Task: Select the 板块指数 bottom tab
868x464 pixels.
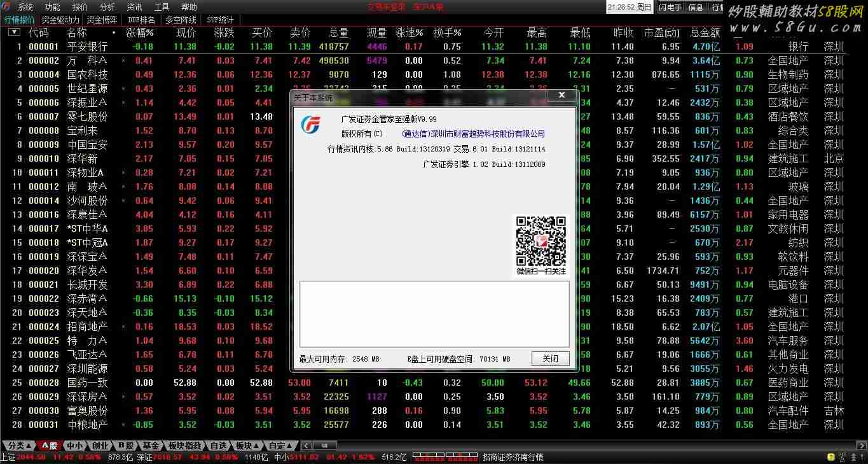Action: 185,446
